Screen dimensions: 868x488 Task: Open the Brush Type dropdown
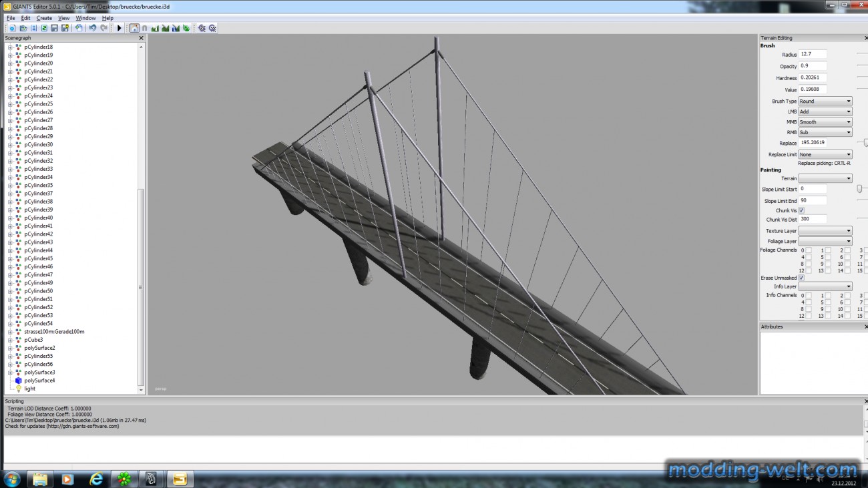(825, 101)
